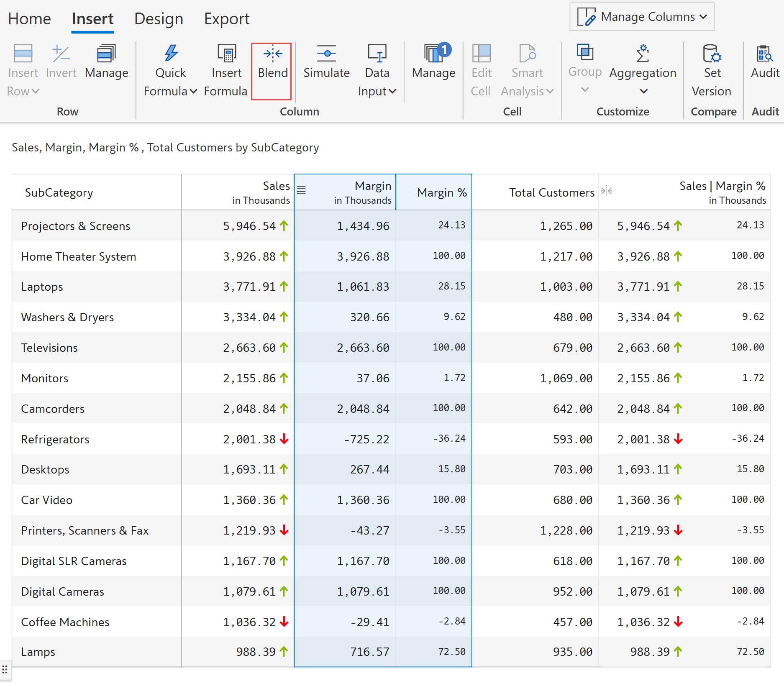The image size is (784, 686).
Task: Click the Margin column hamburger menu icon
Action: [301, 190]
